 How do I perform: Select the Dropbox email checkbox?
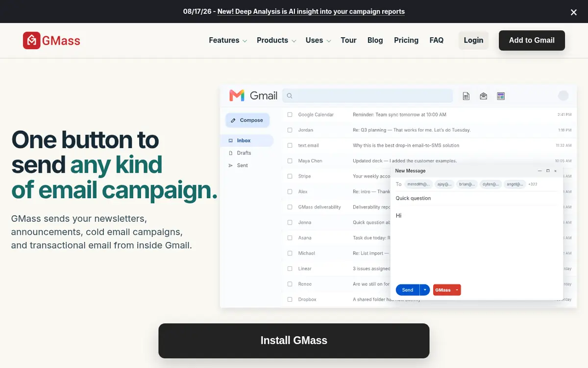pos(290,299)
